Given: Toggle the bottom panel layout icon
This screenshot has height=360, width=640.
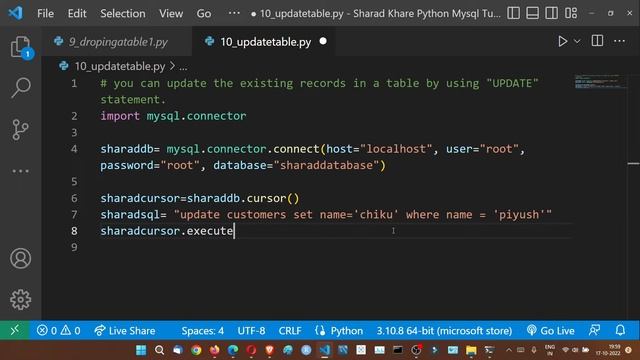Looking at the screenshot, I should (x=532, y=13).
